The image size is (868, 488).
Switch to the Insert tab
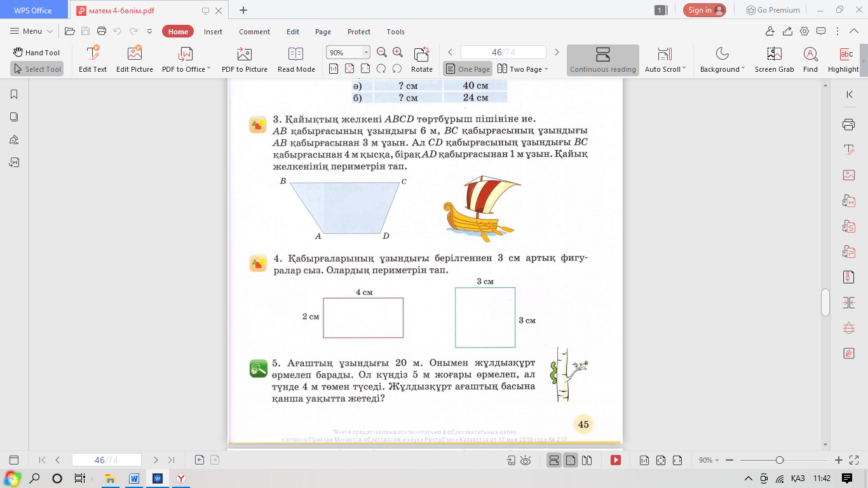click(x=213, y=32)
